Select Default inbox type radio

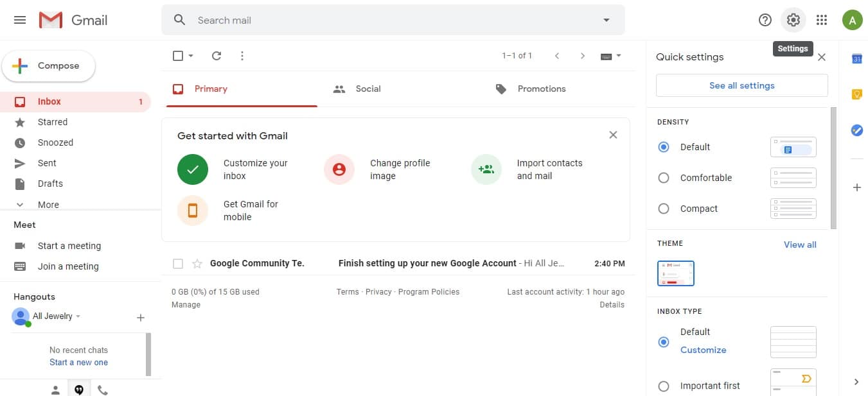(x=664, y=342)
